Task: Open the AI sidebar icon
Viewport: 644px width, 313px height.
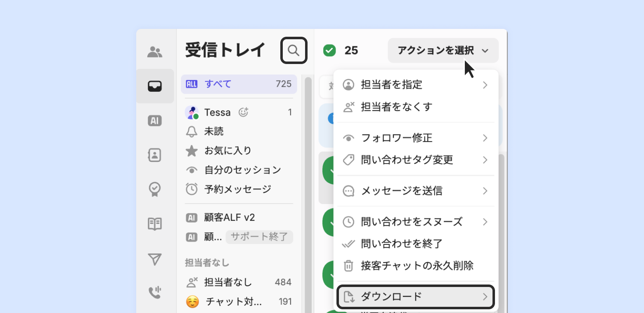Action: coord(155,121)
